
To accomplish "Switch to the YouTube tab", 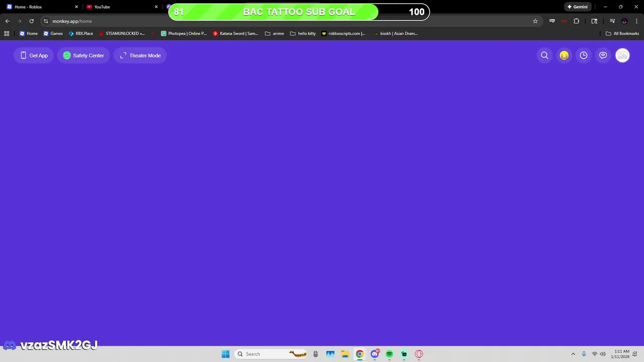I will [x=121, y=7].
